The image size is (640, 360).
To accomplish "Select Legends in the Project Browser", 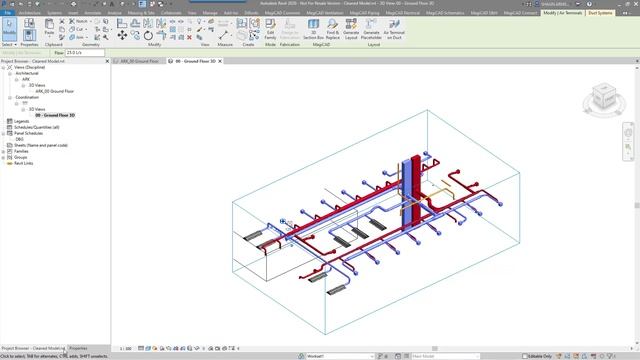I will (x=21, y=121).
